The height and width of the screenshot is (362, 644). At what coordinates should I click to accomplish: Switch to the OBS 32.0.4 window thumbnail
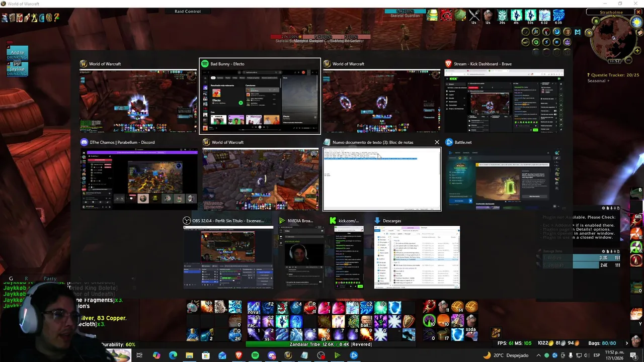228,252
